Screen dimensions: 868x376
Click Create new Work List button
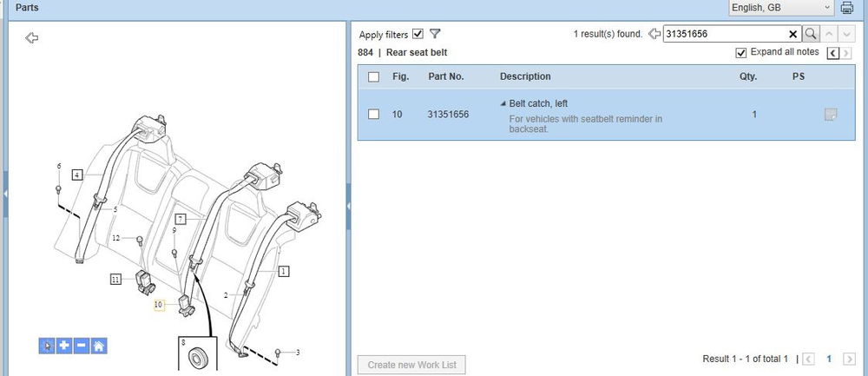coord(411,365)
